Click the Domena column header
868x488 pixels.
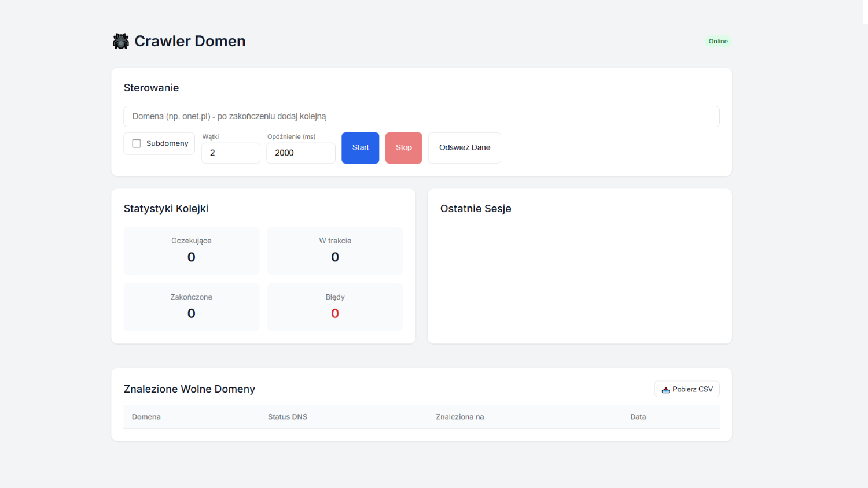click(x=146, y=417)
